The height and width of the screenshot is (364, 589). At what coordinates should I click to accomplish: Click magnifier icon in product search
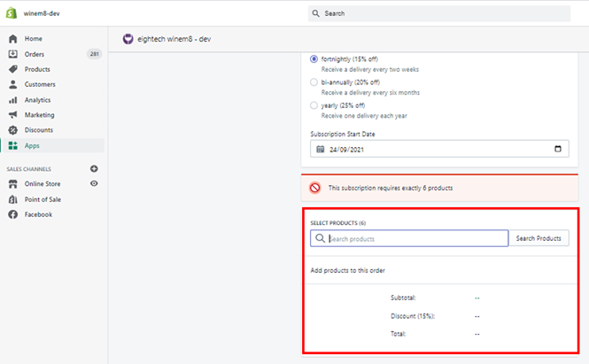click(320, 238)
